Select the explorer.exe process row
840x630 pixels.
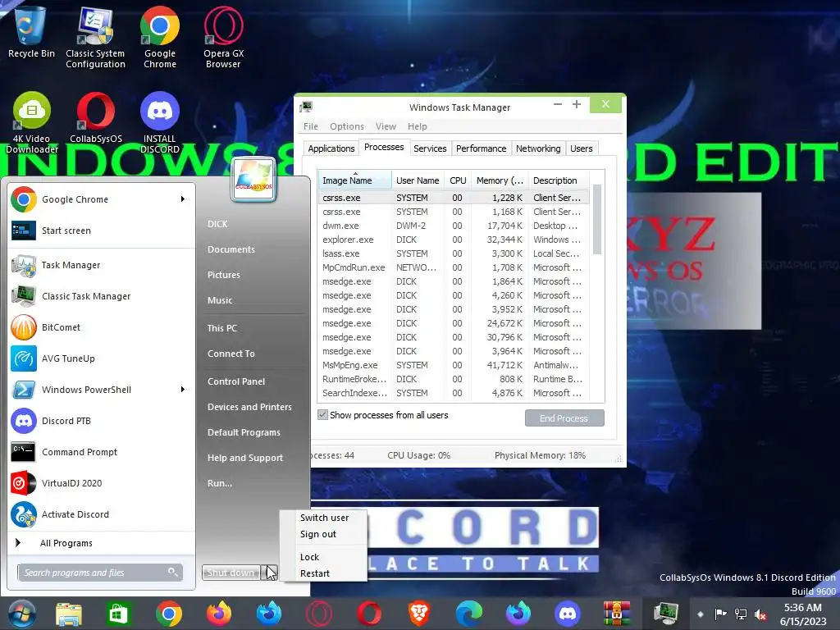(x=454, y=240)
